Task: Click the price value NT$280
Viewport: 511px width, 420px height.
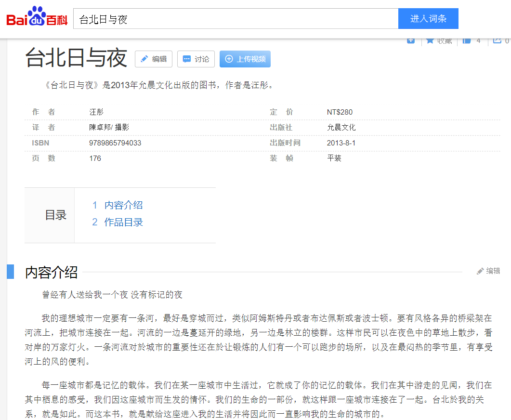Action: [x=340, y=112]
